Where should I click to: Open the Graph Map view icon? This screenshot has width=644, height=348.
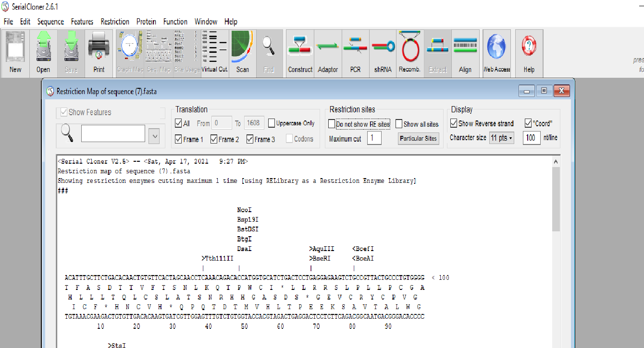(x=130, y=53)
